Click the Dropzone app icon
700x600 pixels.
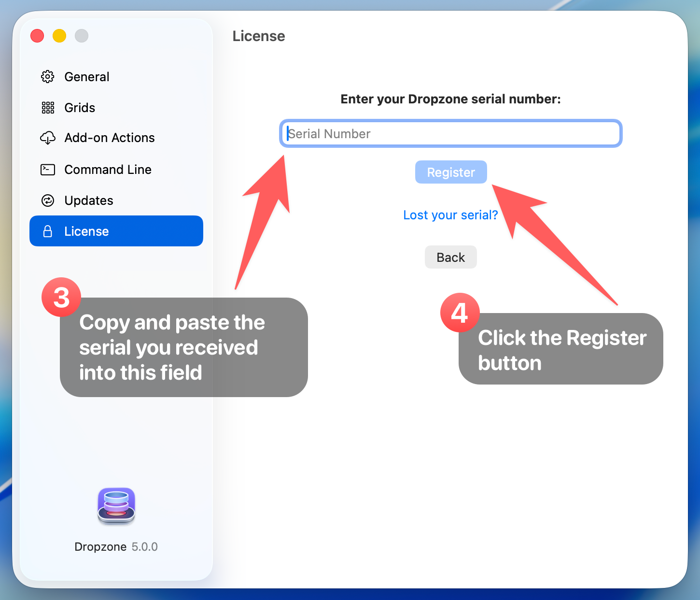pos(116,506)
